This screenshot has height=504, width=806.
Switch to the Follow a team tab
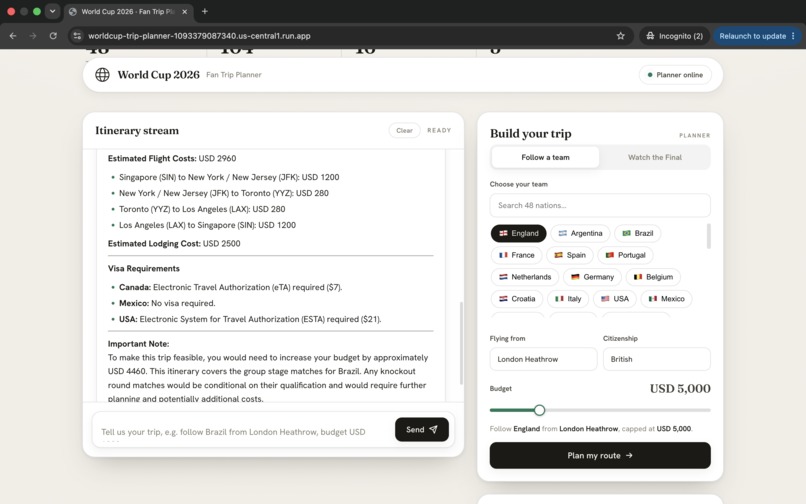pos(545,157)
